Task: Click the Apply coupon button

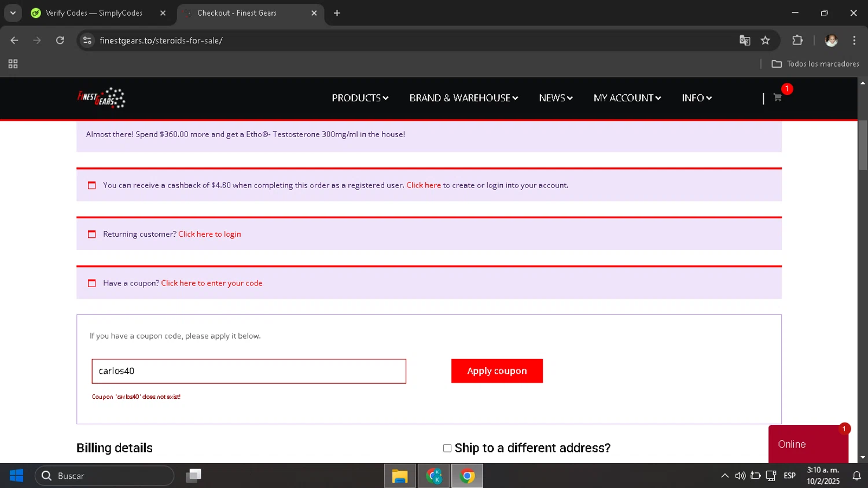Action: 497,371
